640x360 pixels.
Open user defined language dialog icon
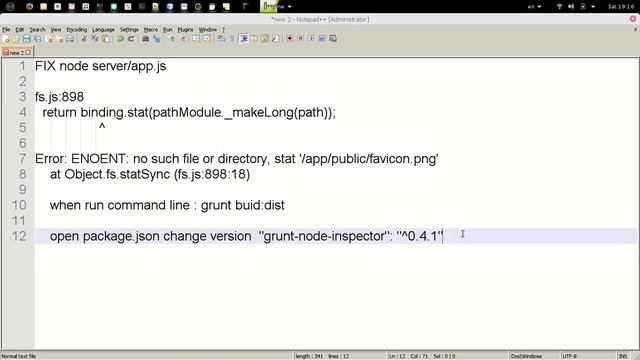pyautogui.click(x=254, y=39)
